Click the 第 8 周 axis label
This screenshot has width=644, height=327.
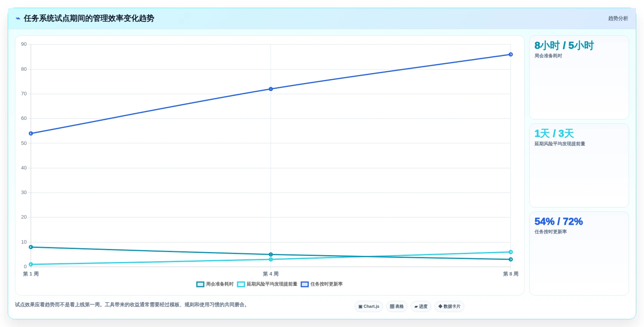(x=511, y=274)
